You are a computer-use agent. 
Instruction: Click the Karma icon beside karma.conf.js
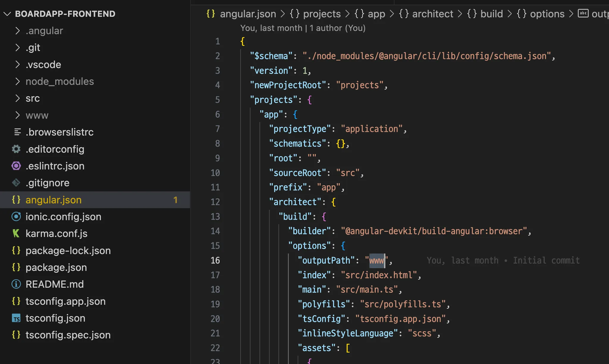[16, 233]
